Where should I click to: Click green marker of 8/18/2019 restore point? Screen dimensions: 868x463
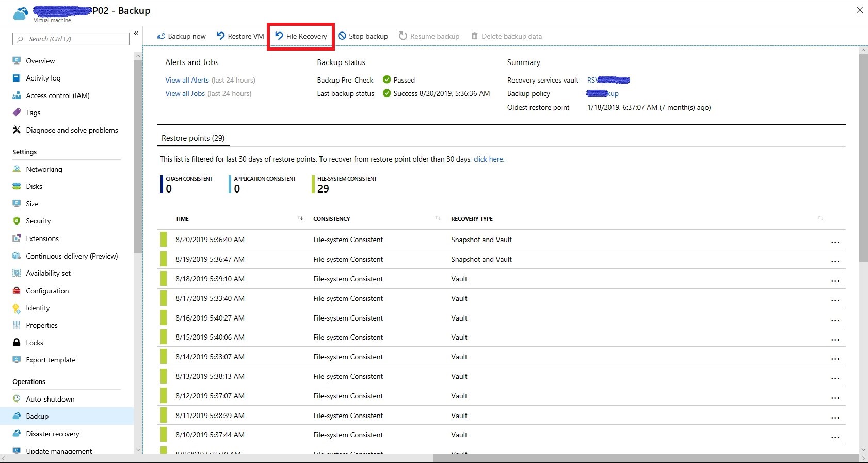(164, 279)
